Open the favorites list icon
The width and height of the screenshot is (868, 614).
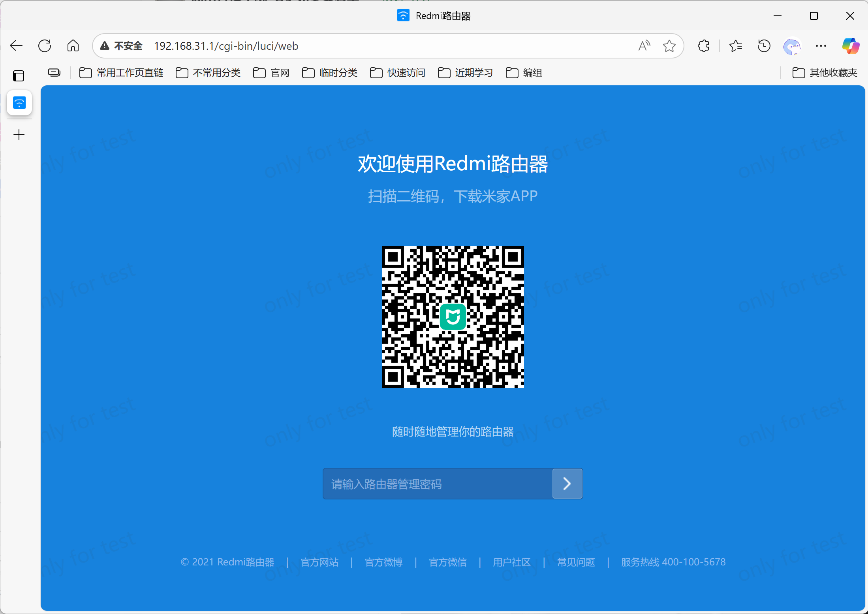735,46
